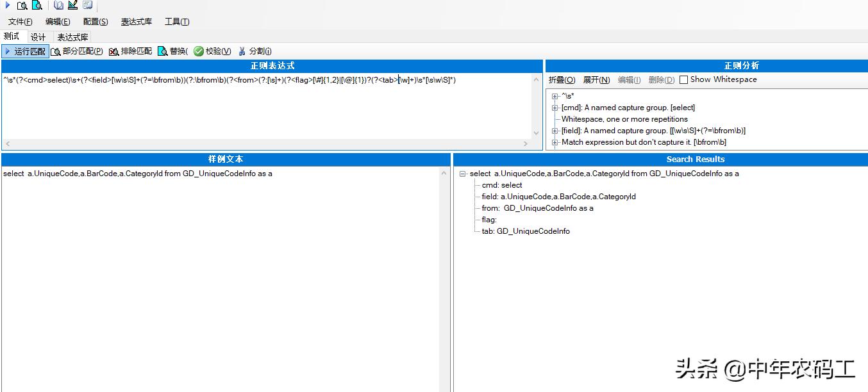Image resolution: width=868 pixels, height=392 pixels.
Task: Open the book icon in top toolbar
Action: tap(58, 5)
